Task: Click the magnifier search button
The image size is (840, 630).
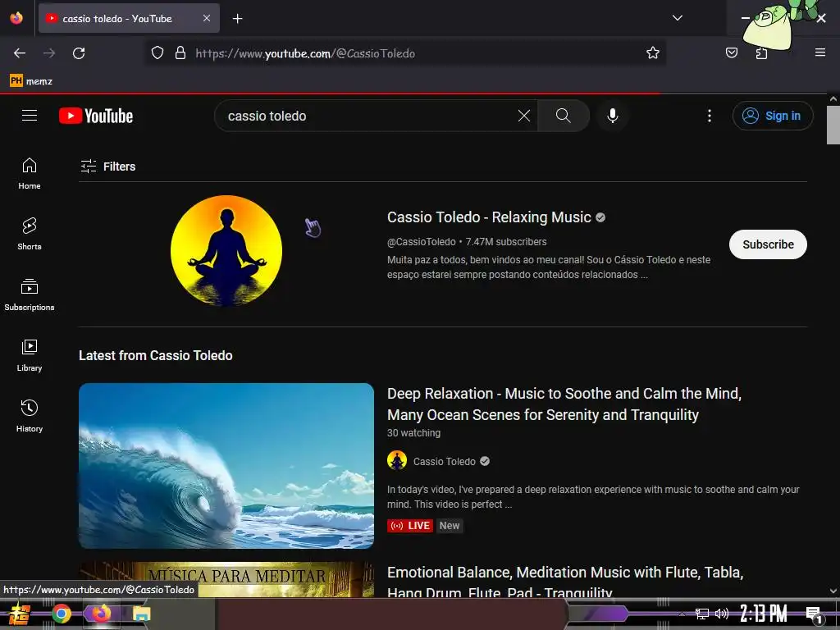Action: 563,116
